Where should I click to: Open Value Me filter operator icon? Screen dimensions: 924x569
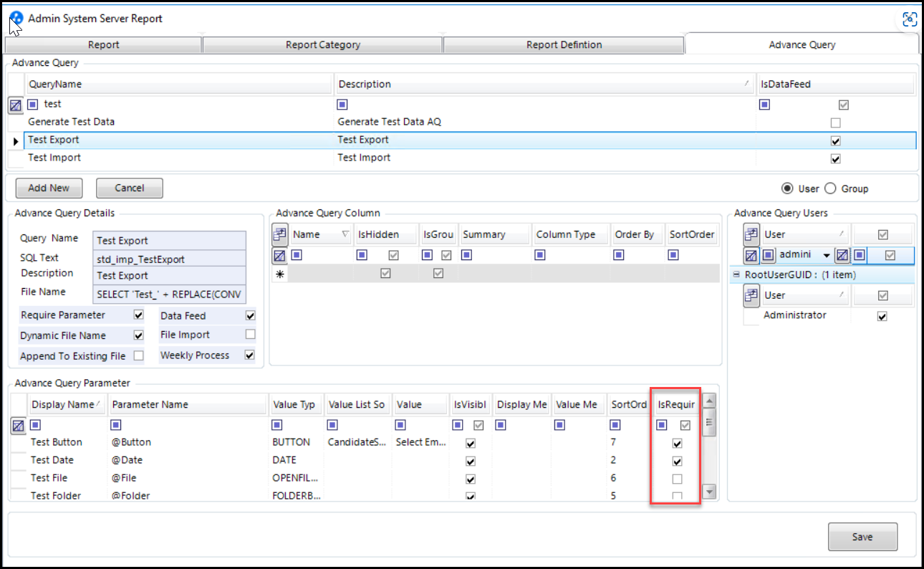click(560, 425)
